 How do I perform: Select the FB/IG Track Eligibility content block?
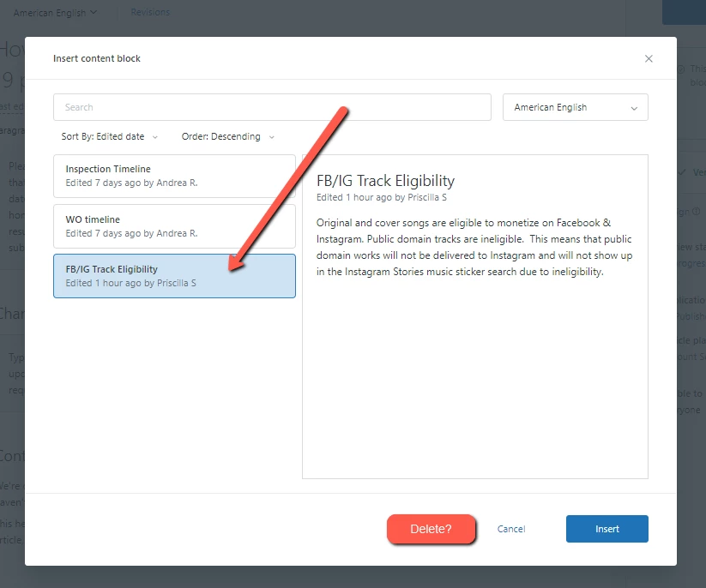point(174,276)
